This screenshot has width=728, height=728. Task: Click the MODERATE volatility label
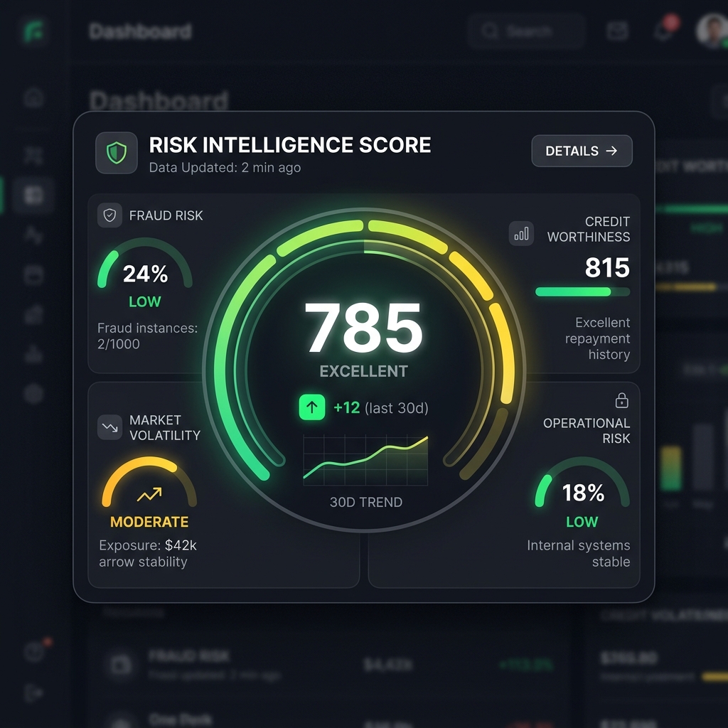coord(149,522)
